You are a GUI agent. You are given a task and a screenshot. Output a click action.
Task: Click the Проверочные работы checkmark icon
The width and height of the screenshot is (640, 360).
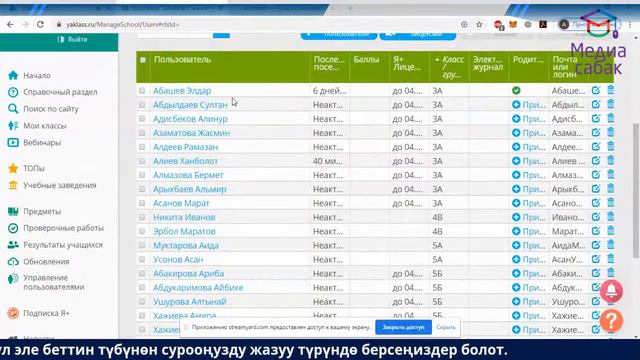point(13,228)
